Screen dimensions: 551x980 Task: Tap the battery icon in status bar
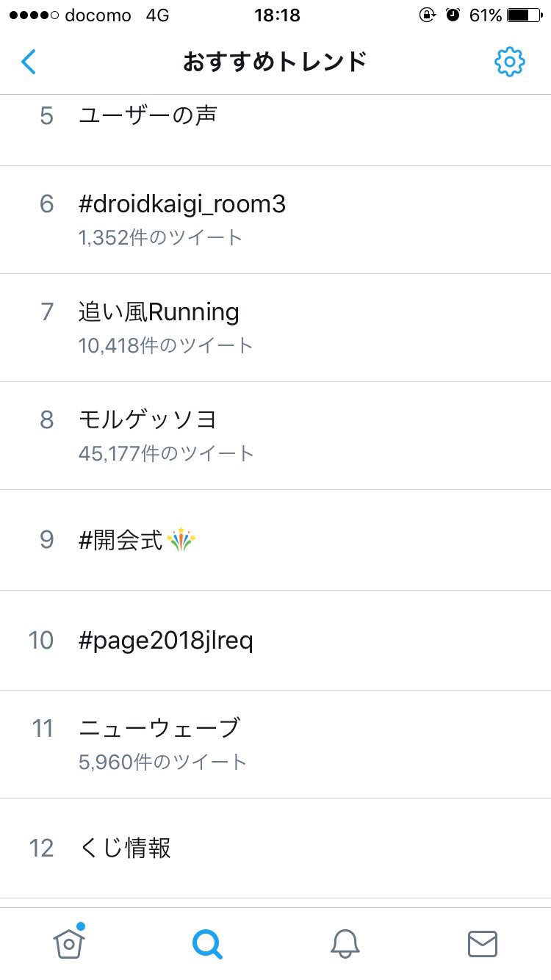point(526,15)
